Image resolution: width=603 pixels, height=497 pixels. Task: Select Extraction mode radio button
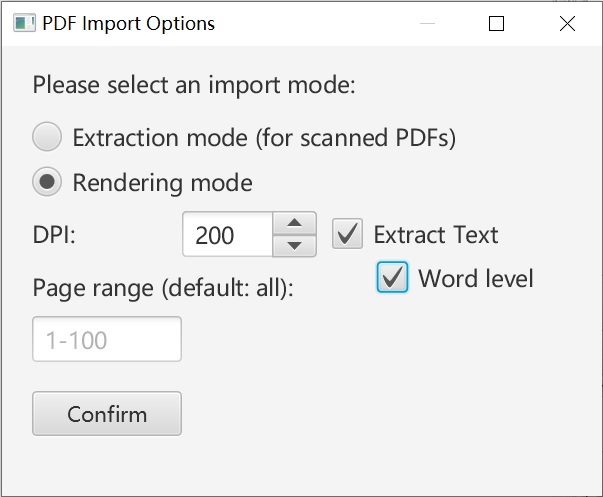click(47, 137)
